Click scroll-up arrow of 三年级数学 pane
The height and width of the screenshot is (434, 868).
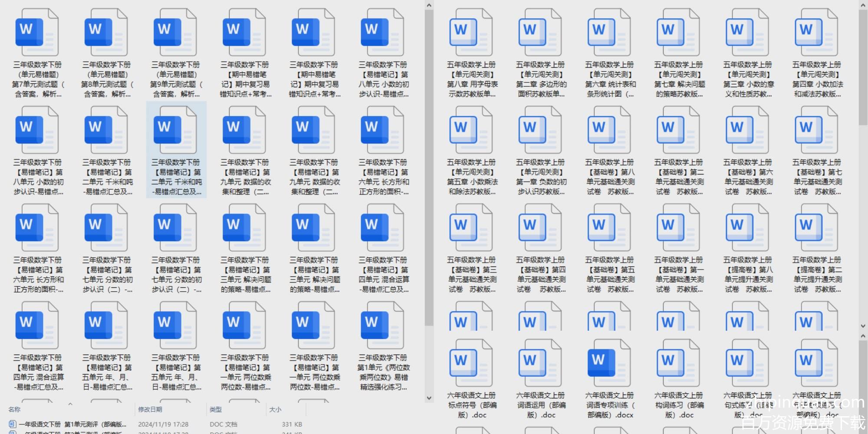point(429,5)
